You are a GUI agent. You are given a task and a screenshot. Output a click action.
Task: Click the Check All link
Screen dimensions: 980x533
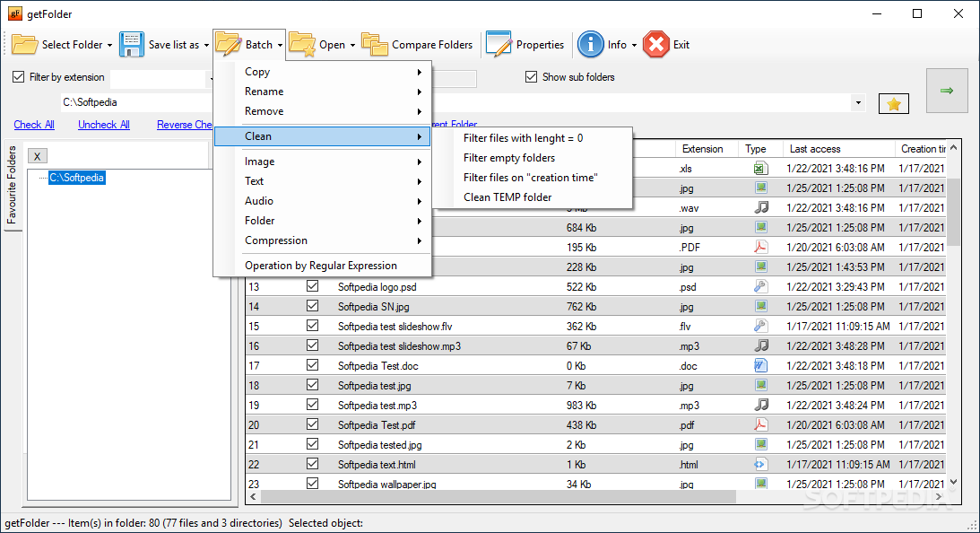[34, 125]
